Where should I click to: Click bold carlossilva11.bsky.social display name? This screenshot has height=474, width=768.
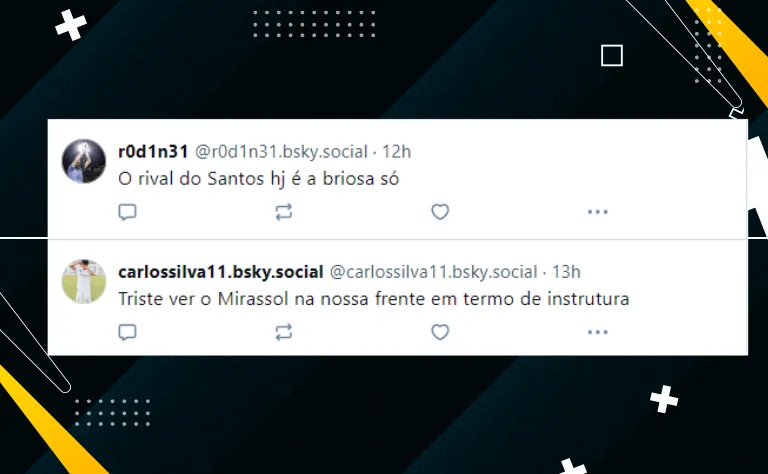[221, 272]
